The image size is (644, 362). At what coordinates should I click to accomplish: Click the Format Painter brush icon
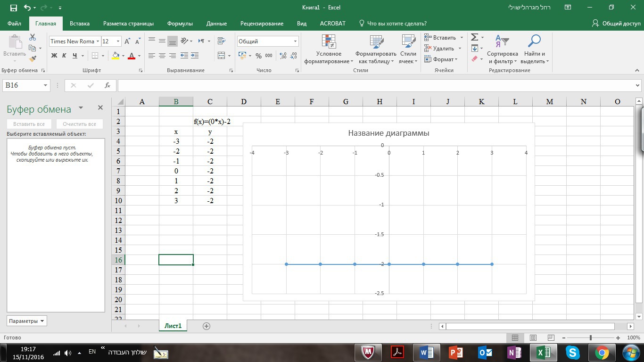[x=33, y=59]
